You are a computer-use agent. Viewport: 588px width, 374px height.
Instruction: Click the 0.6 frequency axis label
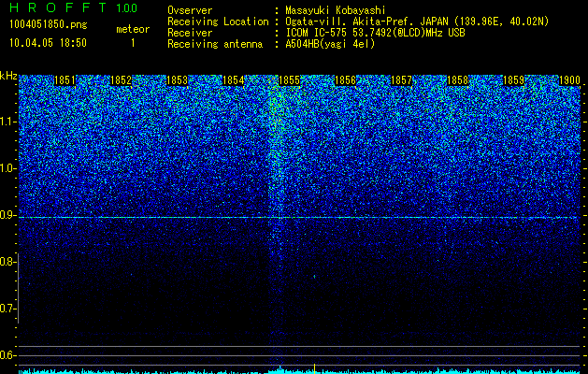[7, 355]
